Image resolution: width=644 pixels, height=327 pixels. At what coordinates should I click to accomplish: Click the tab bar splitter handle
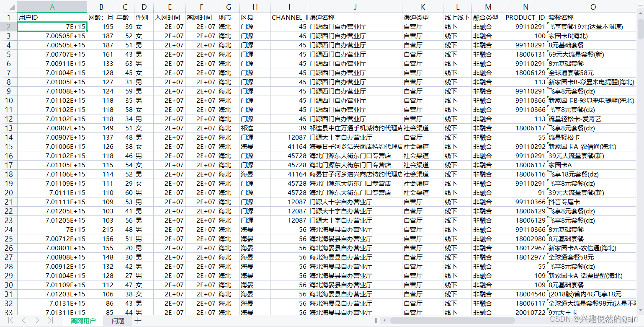[x=376, y=321]
